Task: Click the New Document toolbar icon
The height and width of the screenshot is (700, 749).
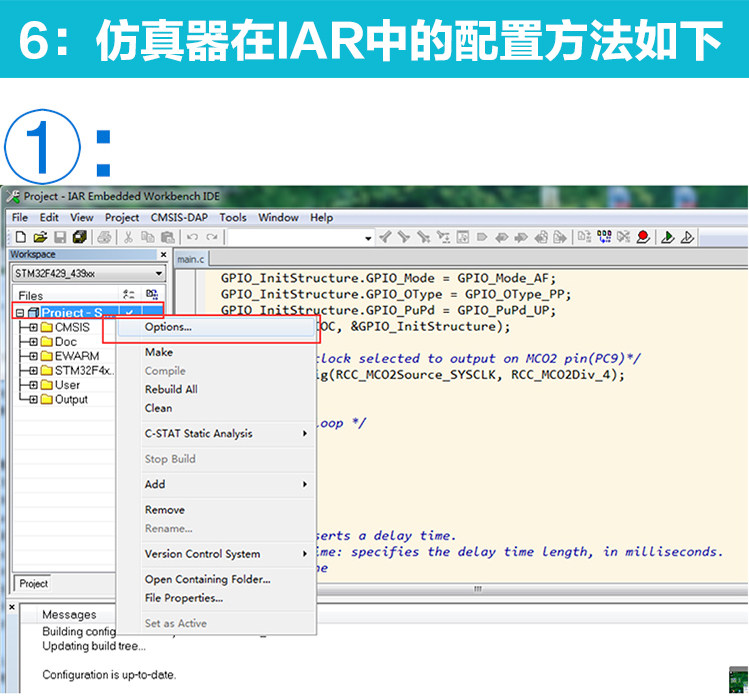Action: coord(21,237)
